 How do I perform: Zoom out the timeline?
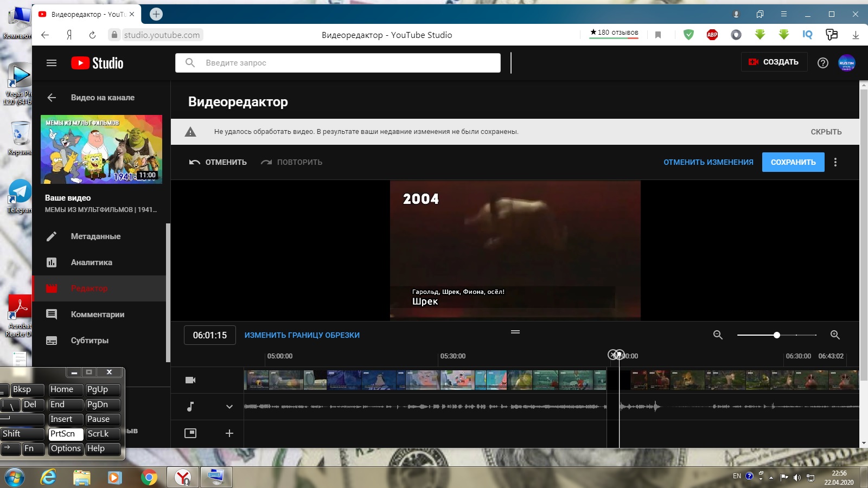(718, 335)
